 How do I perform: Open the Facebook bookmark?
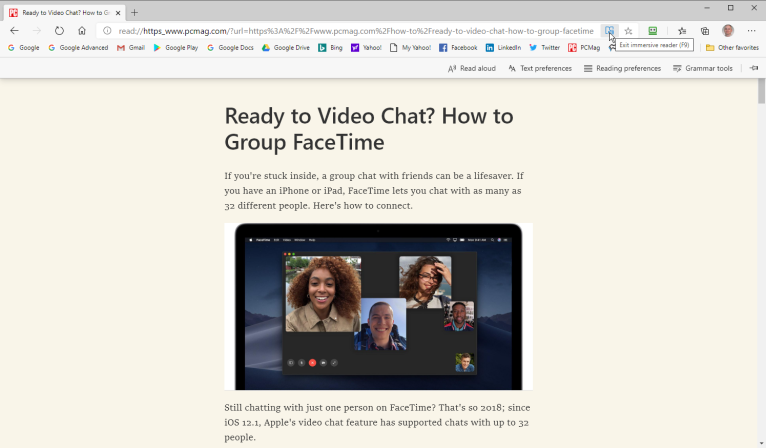(458, 47)
